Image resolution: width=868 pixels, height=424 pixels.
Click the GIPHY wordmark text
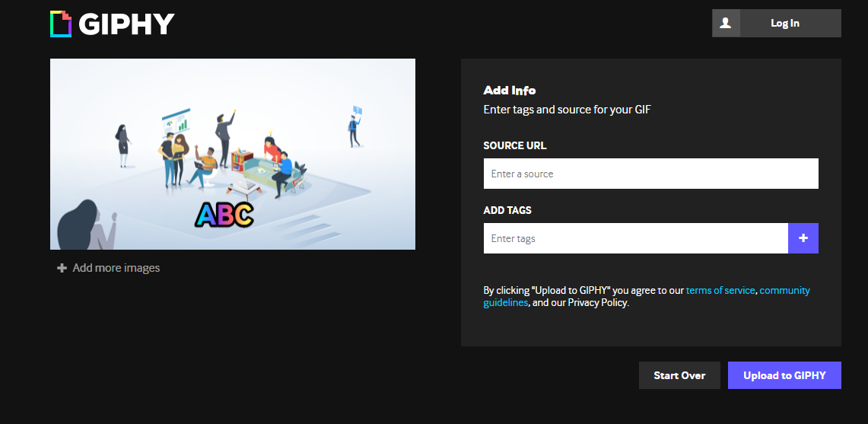126,24
